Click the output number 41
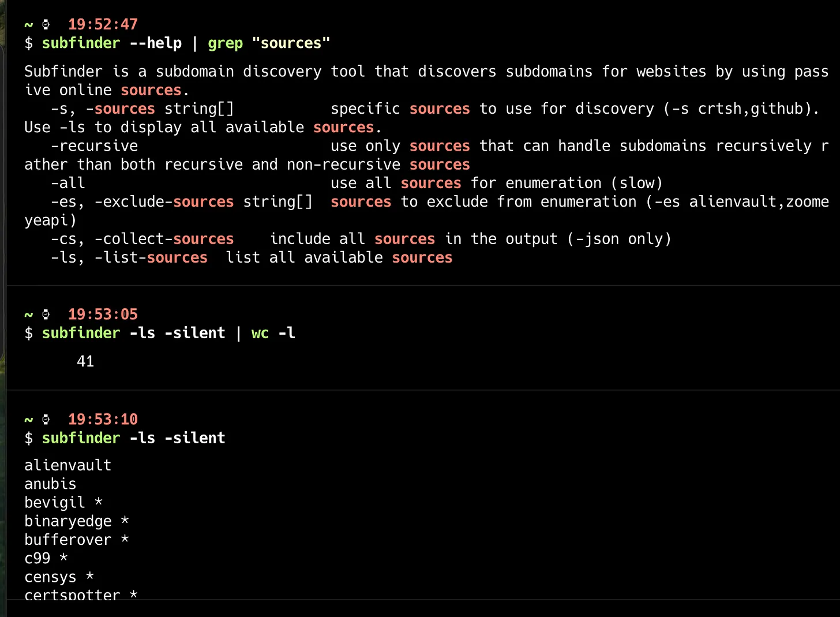 pos(85,361)
